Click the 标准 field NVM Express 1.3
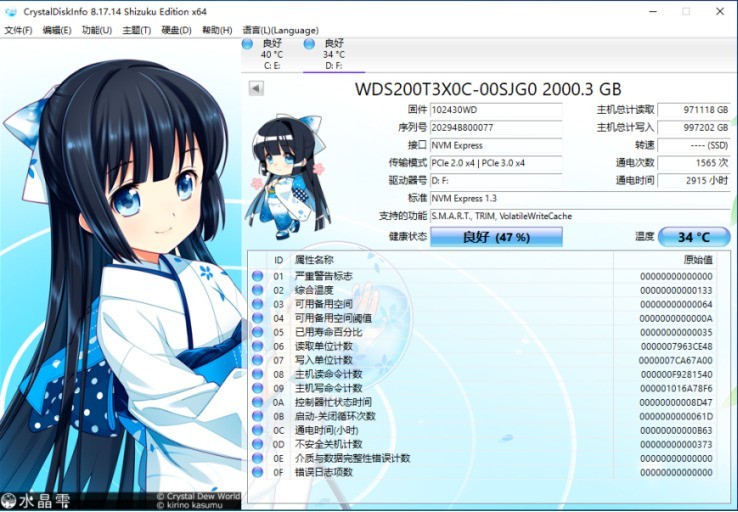The width and height of the screenshot is (738, 512). click(580, 199)
